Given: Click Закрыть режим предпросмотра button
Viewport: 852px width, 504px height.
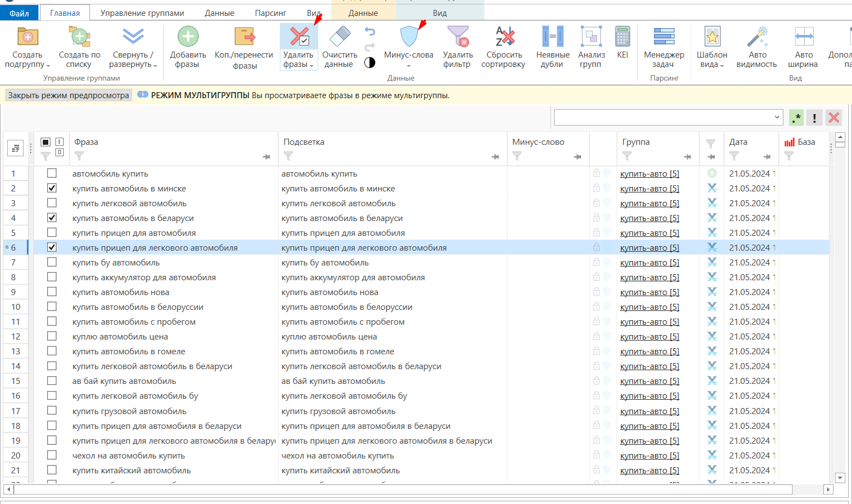Looking at the screenshot, I should point(69,95).
